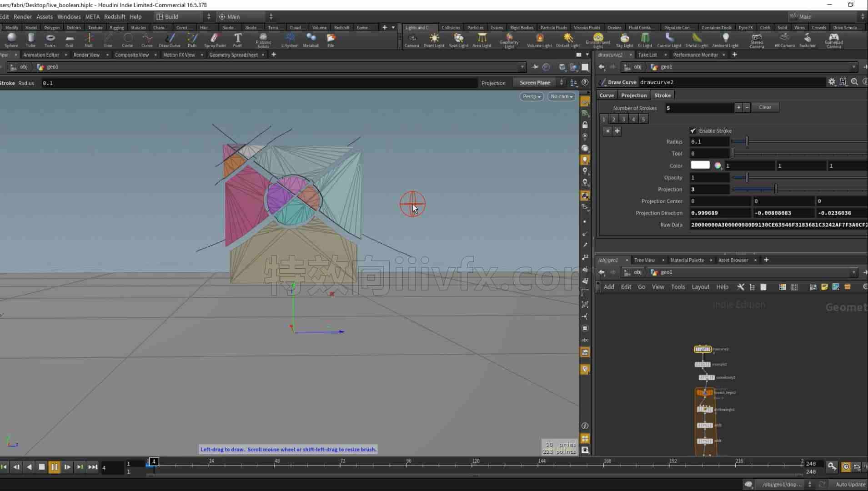The height and width of the screenshot is (491, 868).
Task: Add a Spot Light from shelf
Action: [x=458, y=40]
